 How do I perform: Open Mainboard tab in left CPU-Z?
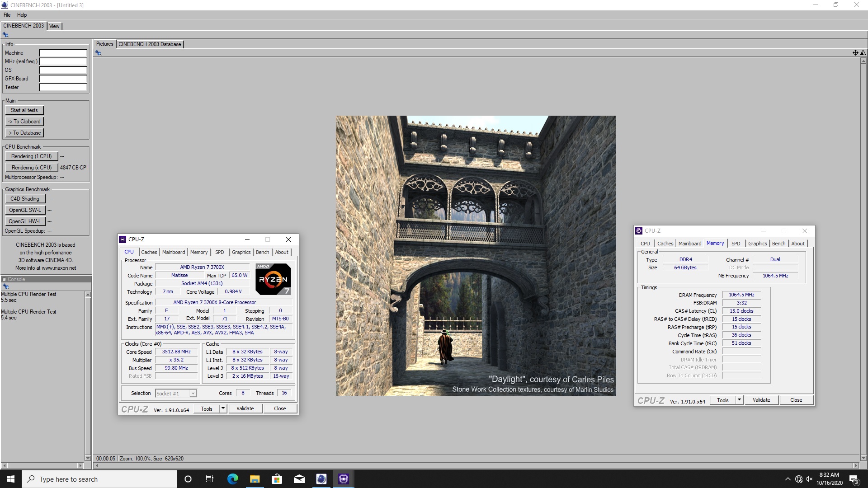(x=174, y=252)
